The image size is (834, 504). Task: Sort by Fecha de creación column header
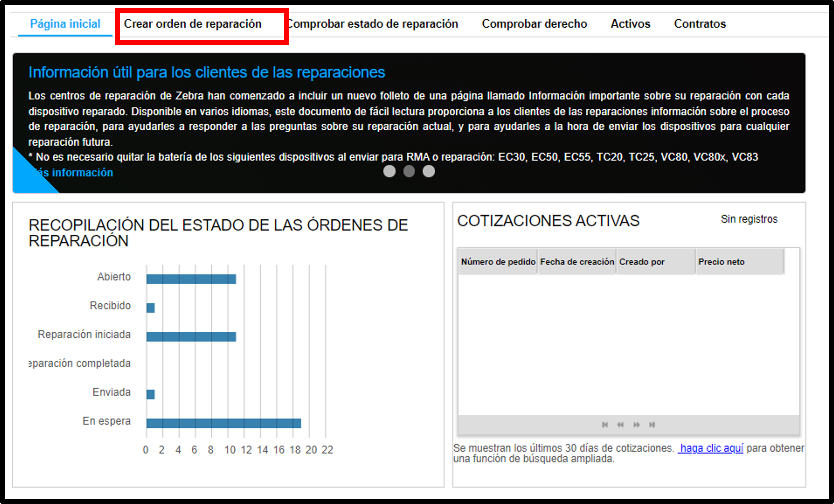tap(577, 262)
